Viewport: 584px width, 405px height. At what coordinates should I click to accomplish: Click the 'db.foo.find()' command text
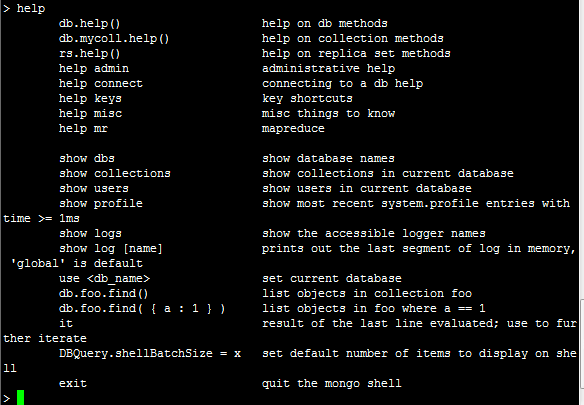pyautogui.click(x=104, y=294)
